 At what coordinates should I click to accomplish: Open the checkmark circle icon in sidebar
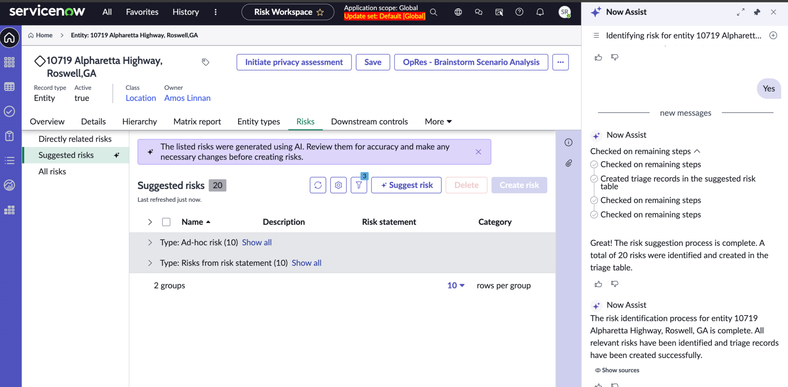[x=9, y=112]
